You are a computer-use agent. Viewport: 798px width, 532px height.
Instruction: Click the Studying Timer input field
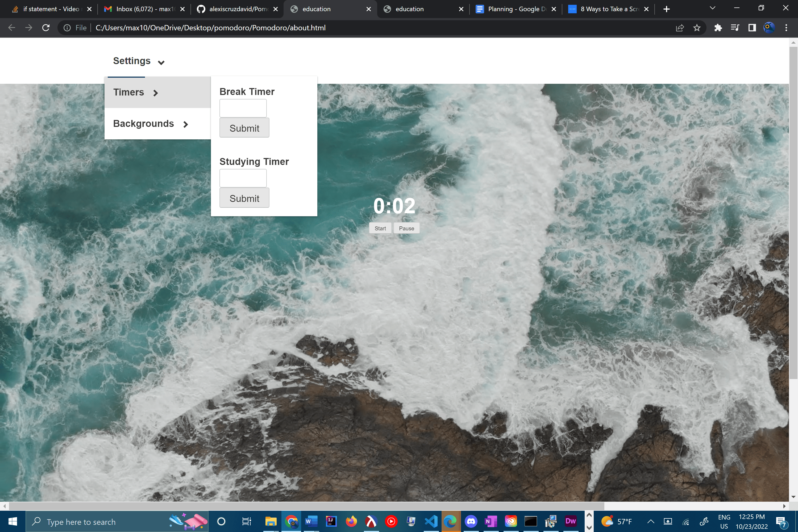click(243, 178)
